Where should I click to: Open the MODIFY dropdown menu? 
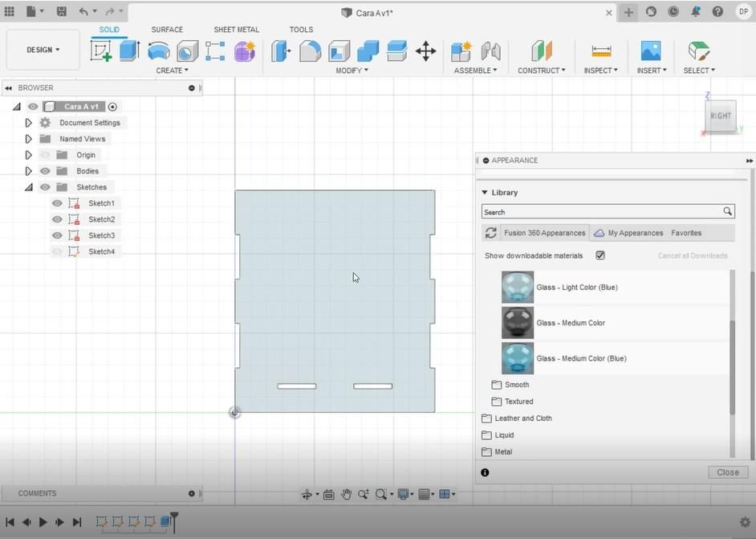pos(352,71)
